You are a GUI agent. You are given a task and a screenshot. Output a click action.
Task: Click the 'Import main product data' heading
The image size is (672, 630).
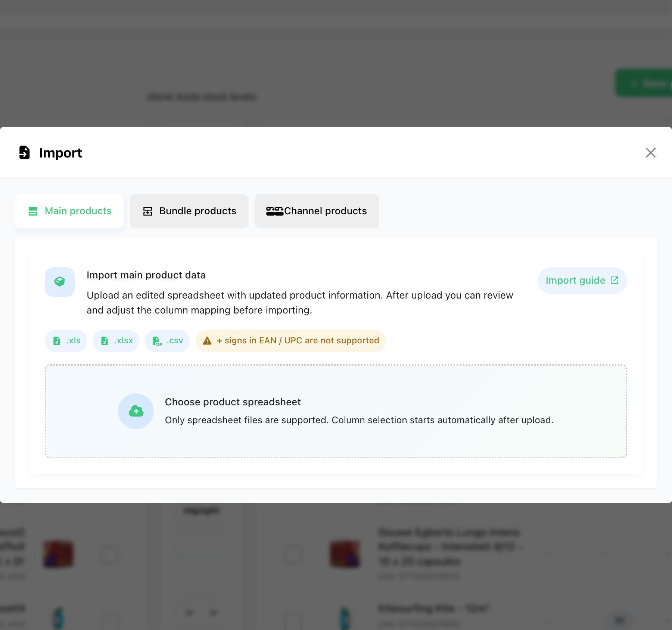click(x=146, y=275)
